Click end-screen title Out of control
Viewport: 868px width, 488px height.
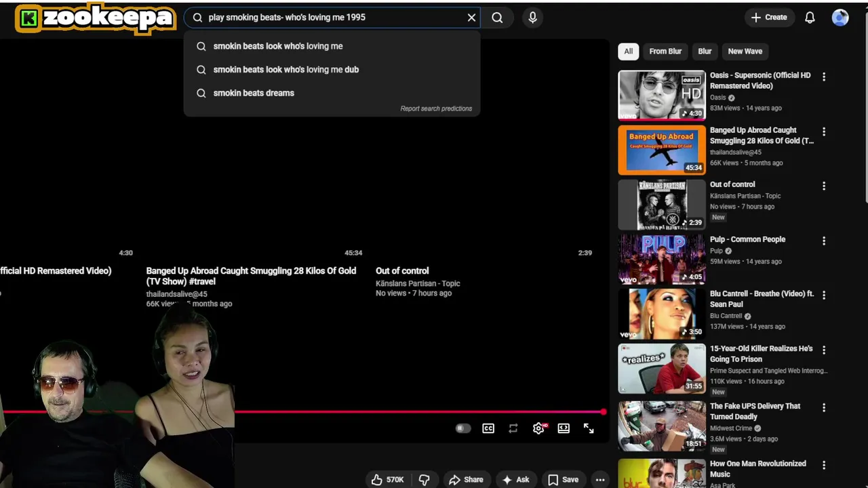[x=402, y=271]
